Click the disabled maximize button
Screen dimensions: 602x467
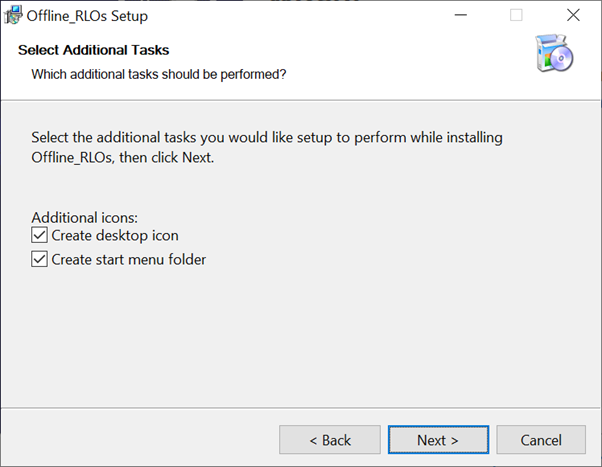point(516,16)
